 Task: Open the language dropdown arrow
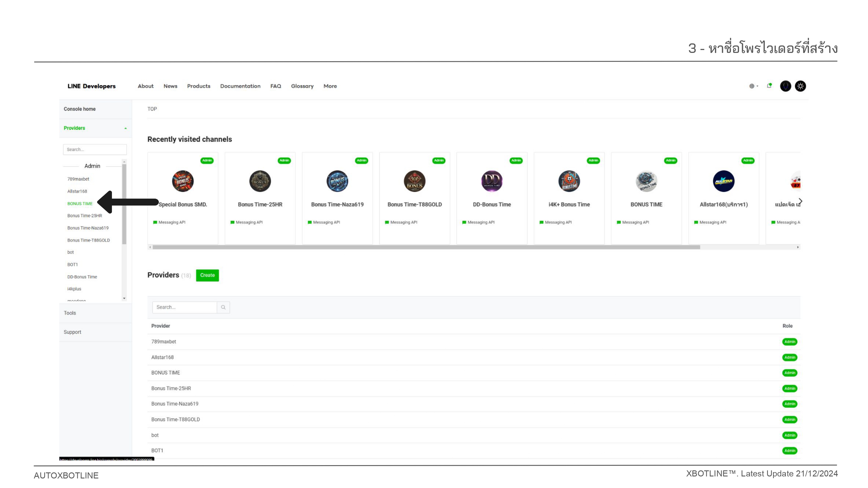click(757, 86)
